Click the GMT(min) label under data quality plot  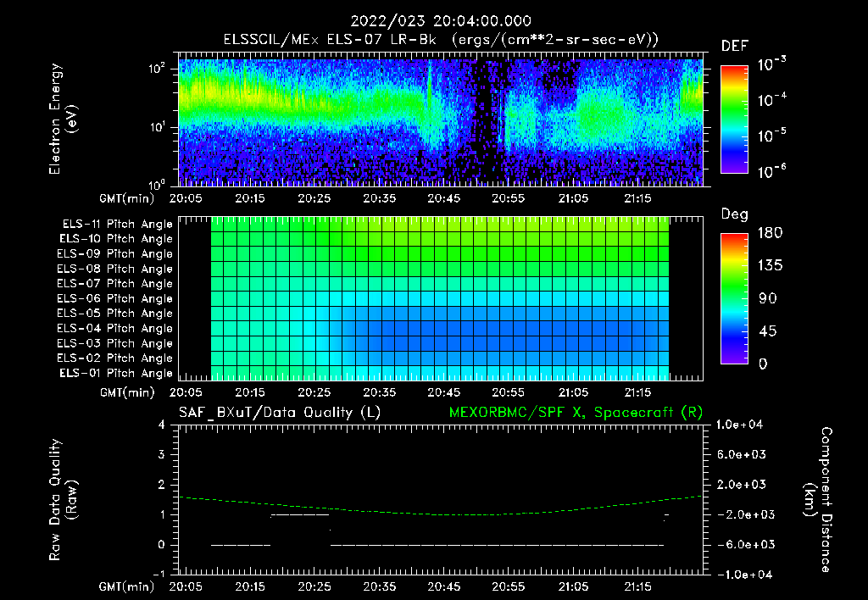click(x=127, y=586)
